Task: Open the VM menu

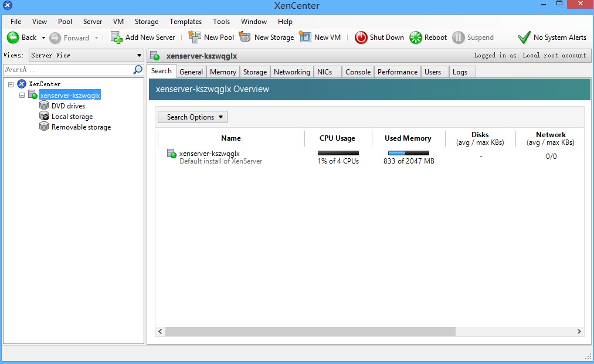Action: 118,22
